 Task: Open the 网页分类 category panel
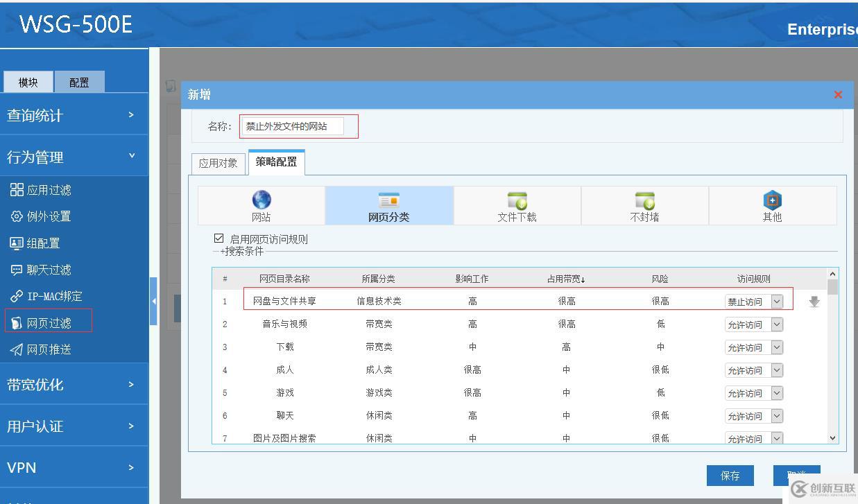(x=389, y=205)
